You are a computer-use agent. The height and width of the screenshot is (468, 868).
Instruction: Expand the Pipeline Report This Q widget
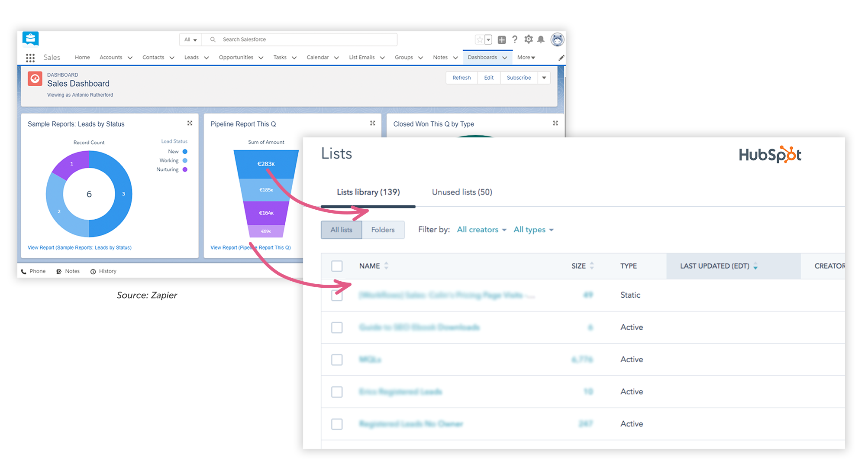372,123
